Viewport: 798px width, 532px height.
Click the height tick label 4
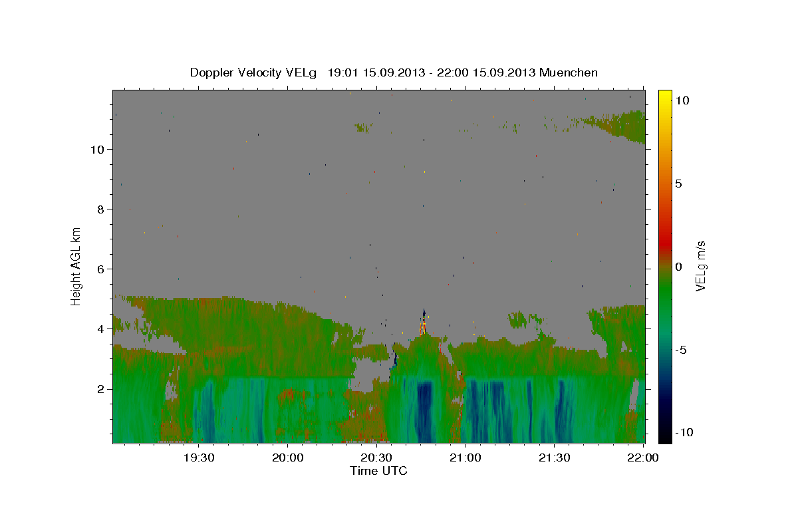click(x=100, y=329)
